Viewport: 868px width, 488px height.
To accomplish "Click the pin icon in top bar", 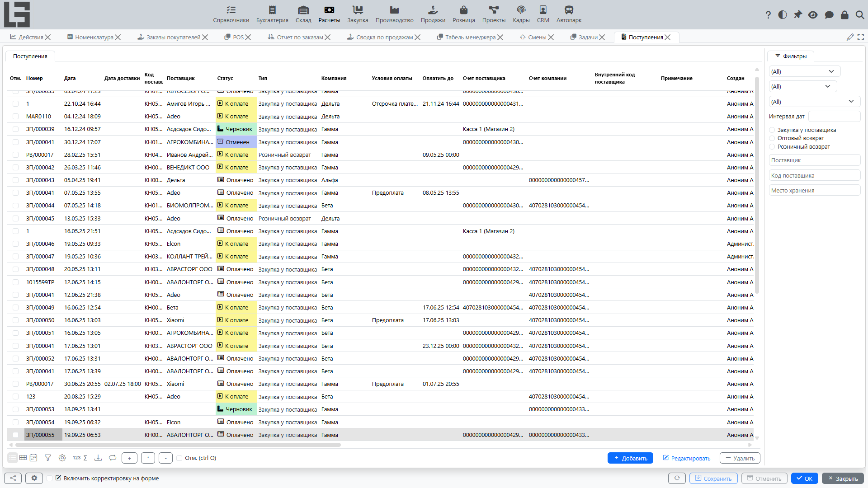I will [x=798, y=15].
